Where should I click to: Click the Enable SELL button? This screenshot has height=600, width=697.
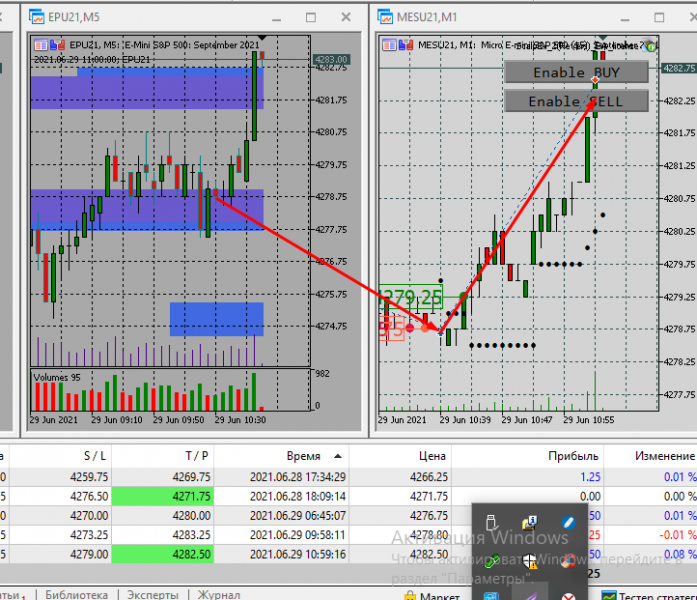coord(576,101)
